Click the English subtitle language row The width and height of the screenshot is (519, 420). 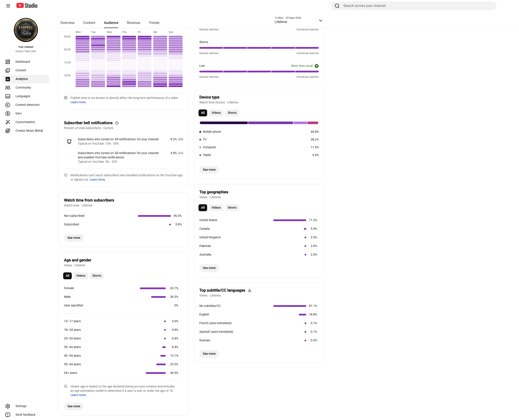(258, 315)
